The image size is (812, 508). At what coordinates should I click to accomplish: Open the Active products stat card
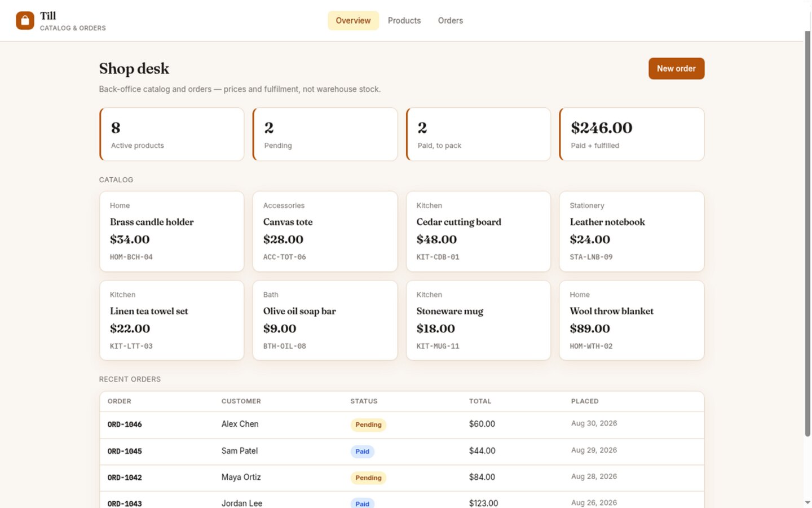[x=172, y=134]
